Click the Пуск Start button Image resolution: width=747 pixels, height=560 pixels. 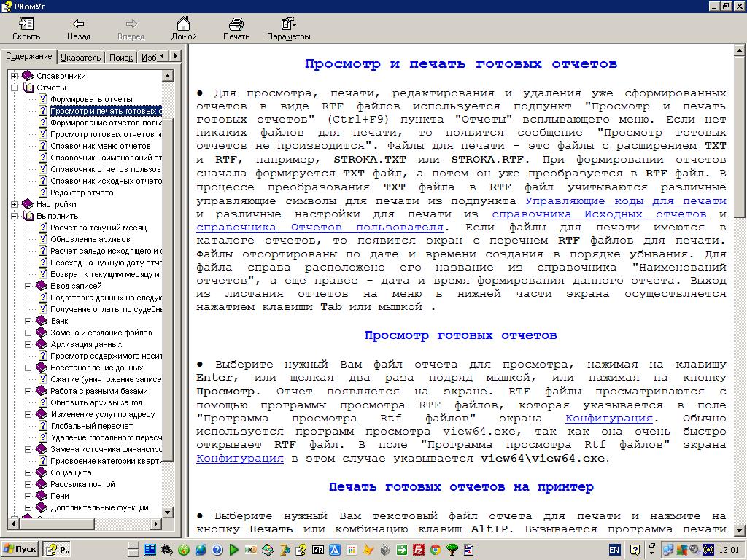20,550
